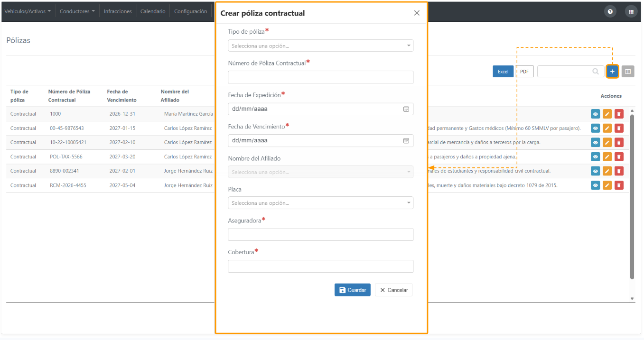
Task: Edit policy 8890-002341
Action: pyautogui.click(x=607, y=171)
